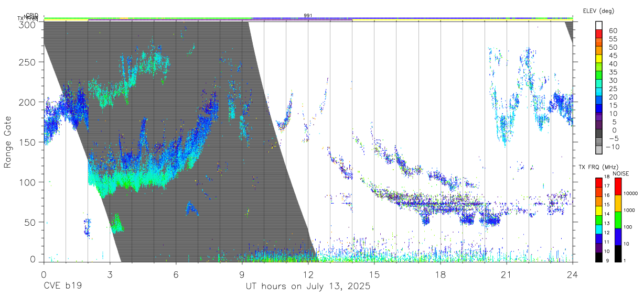Click the 3 tick on UT hours axis
The height and width of the screenshot is (297, 644).
point(110,274)
